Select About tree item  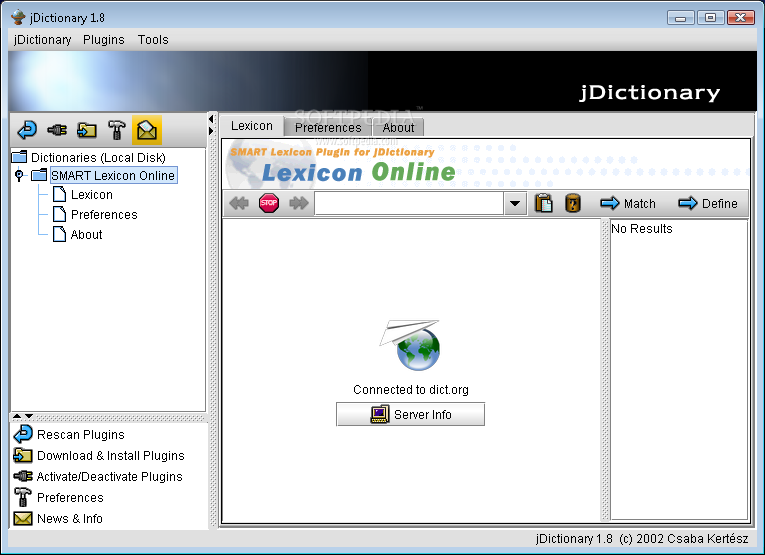pyautogui.click(x=86, y=234)
